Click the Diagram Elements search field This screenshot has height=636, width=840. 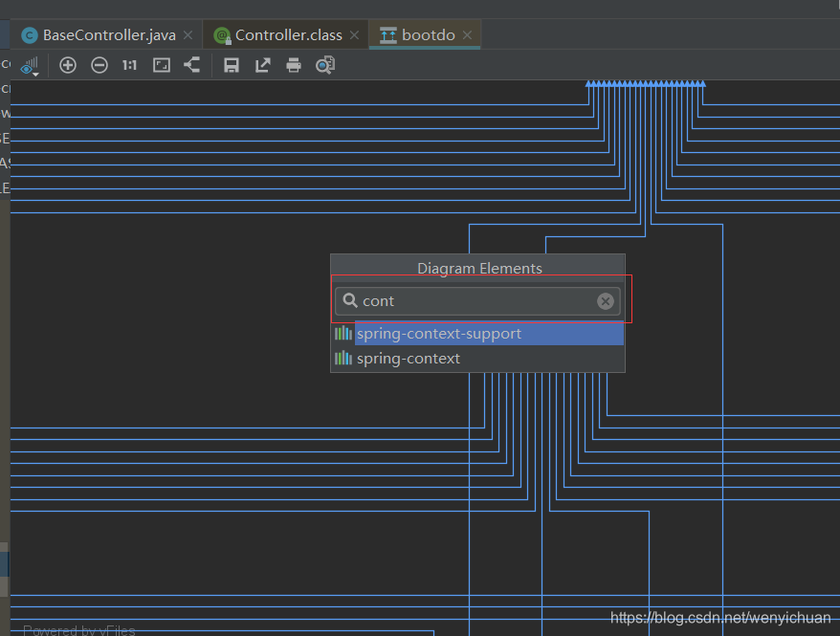tap(477, 301)
